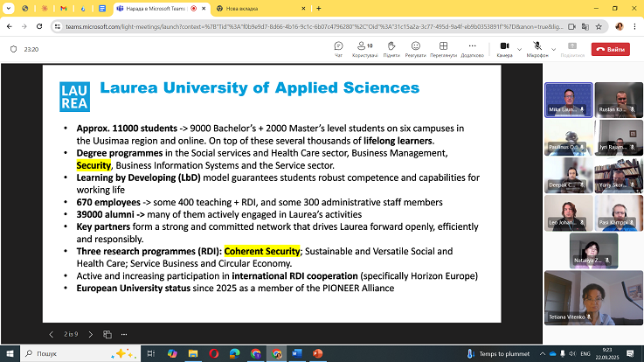Open the meeting chat (Чат)
Viewport: 644px width, 362px height.
coord(338,48)
